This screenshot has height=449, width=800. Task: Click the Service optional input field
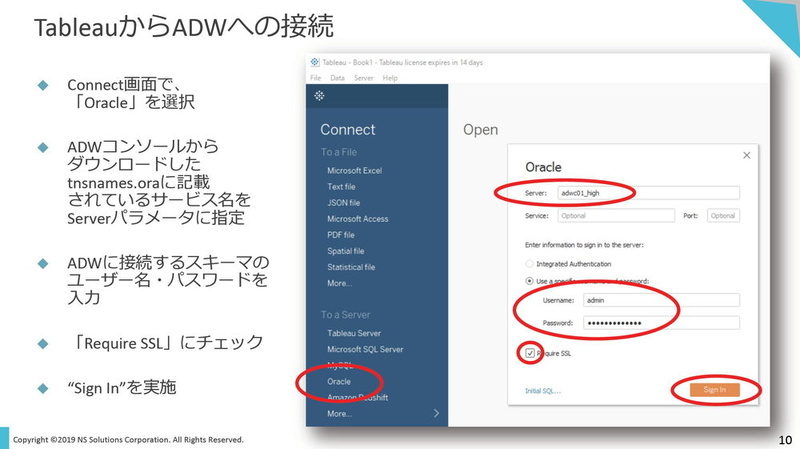pyautogui.click(x=616, y=215)
